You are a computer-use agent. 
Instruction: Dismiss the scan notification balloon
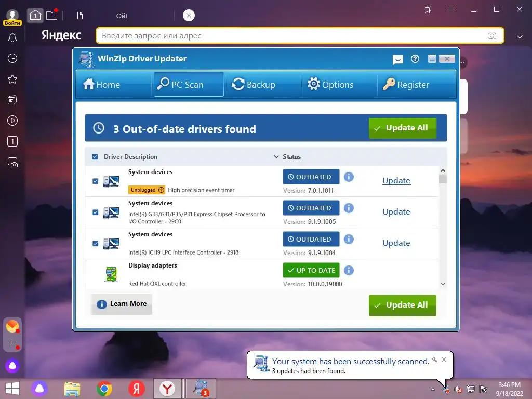tap(444, 360)
